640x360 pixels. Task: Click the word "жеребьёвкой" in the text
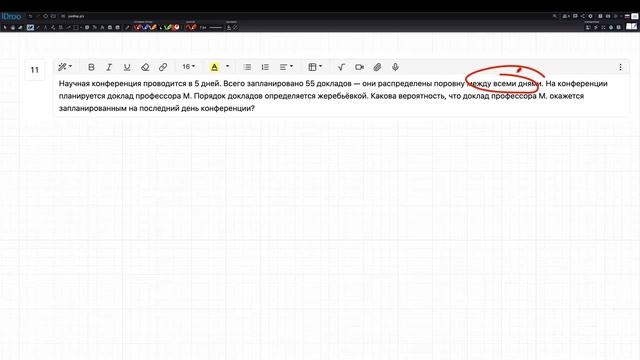pyautogui.click(x=342, y=96)
